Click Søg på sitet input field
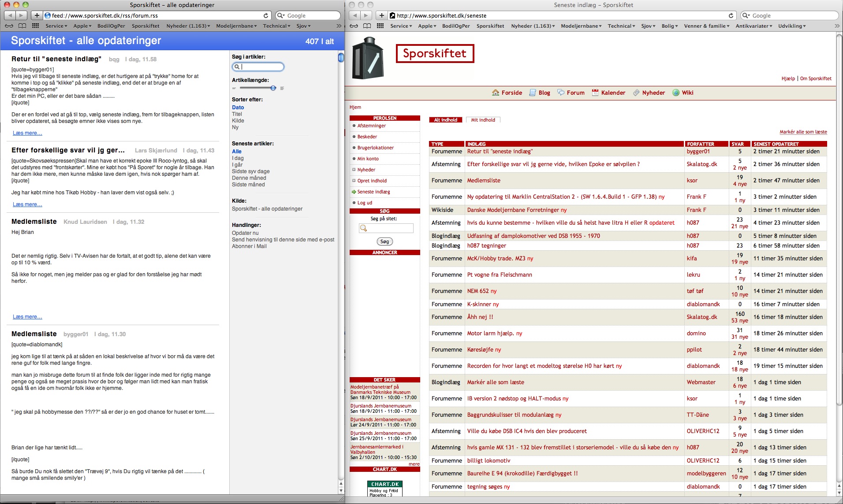Viewport: 843px width, 504px height. click(x=386, y=228)
